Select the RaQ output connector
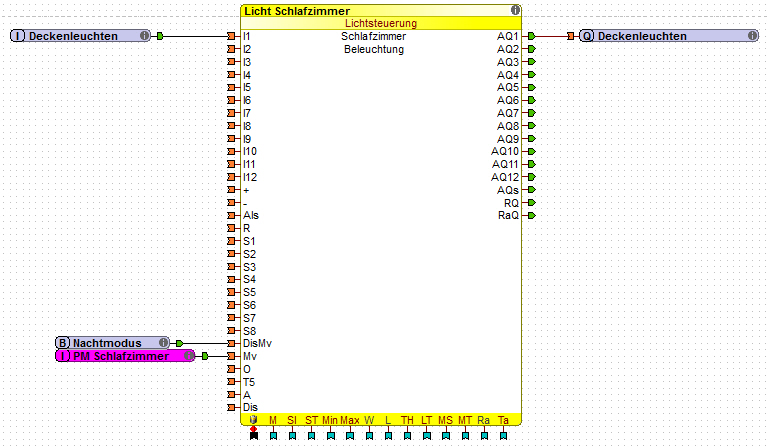 [532, 216]
